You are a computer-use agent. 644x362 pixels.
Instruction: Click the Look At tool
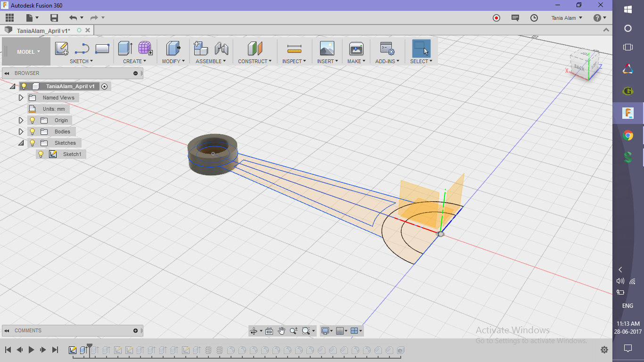pos(269,331)
